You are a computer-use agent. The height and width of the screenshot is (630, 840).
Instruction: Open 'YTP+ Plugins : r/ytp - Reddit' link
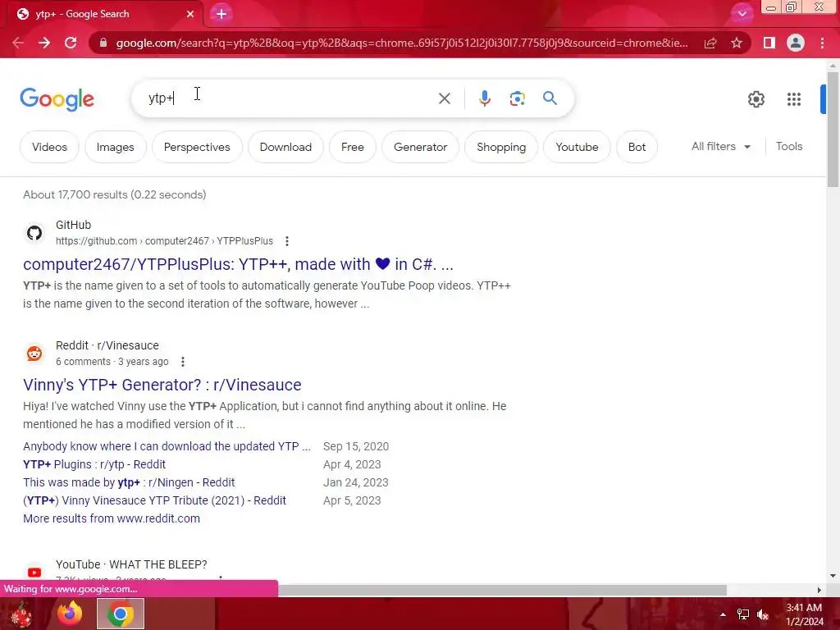click(x=94, y=464)
